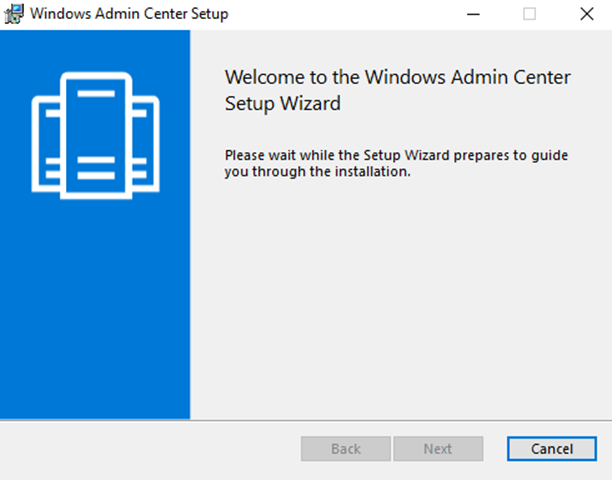This screenshot has height=480, width=612.
Task: Click the white server graphic icon
Action: pyautogui.click(x=96, y=135)
